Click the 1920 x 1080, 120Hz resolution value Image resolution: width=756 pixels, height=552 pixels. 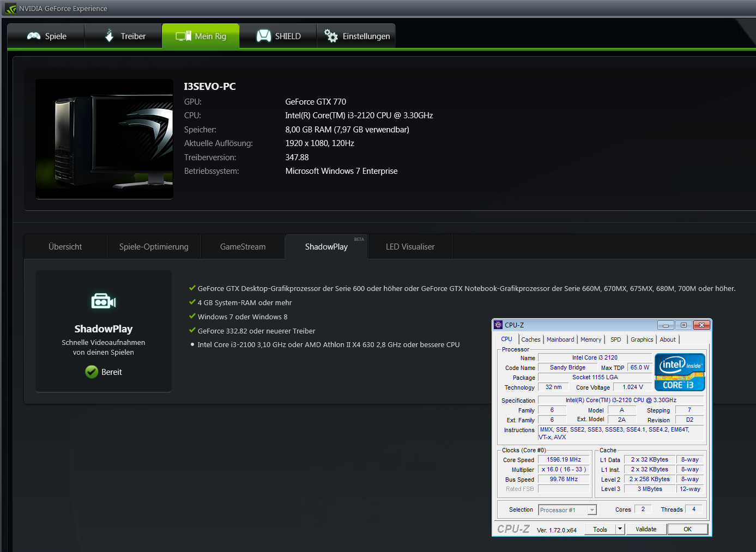[x=320, y=143]
